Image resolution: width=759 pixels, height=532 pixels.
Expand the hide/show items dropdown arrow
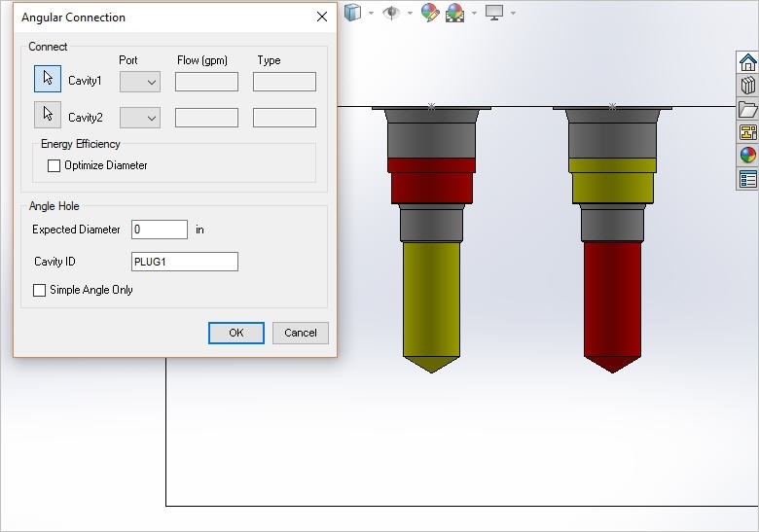click(x=410, y=13)
